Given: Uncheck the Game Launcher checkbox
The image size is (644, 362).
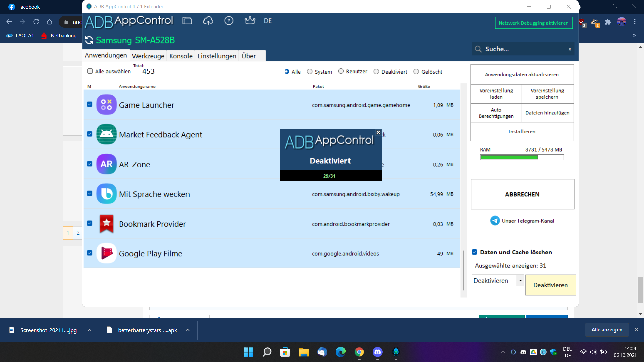Looking at the screenshot, I should point(90,104).
